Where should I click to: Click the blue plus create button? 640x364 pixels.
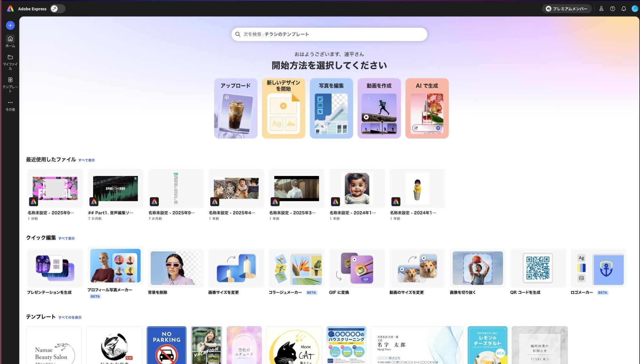[x=10, y=25]
